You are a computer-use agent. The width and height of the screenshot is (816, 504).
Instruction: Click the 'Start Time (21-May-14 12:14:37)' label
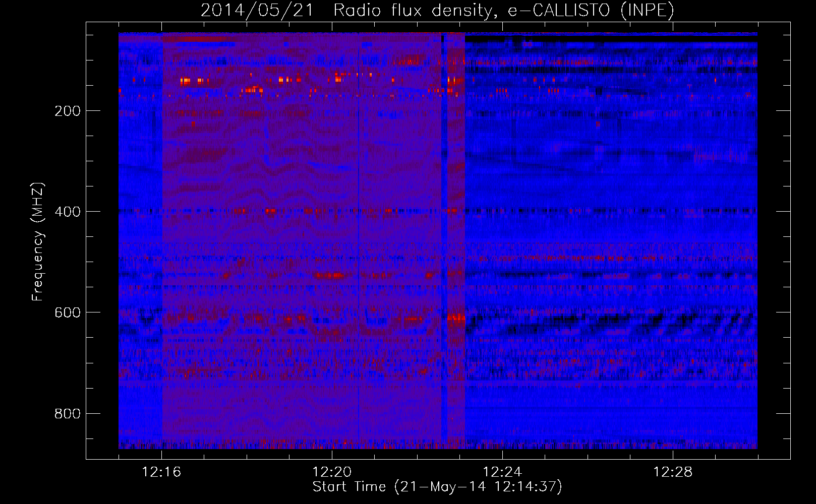437,487
